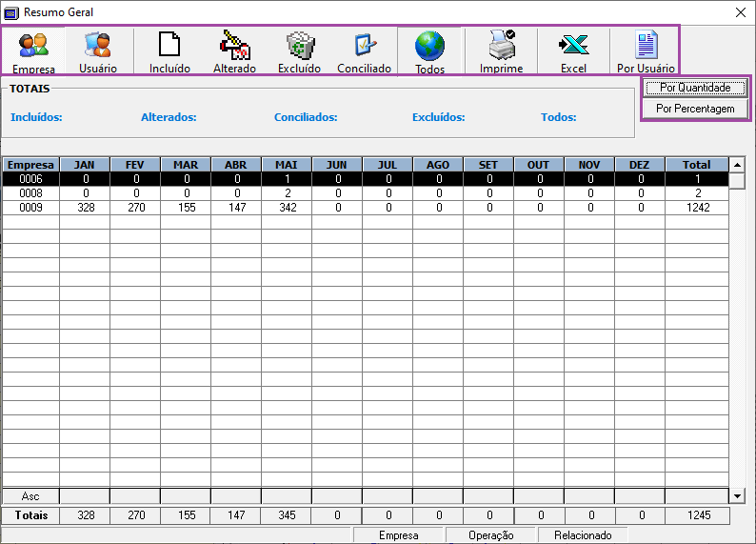Click the 345 MAI totals cell

(x=287, y=515)
